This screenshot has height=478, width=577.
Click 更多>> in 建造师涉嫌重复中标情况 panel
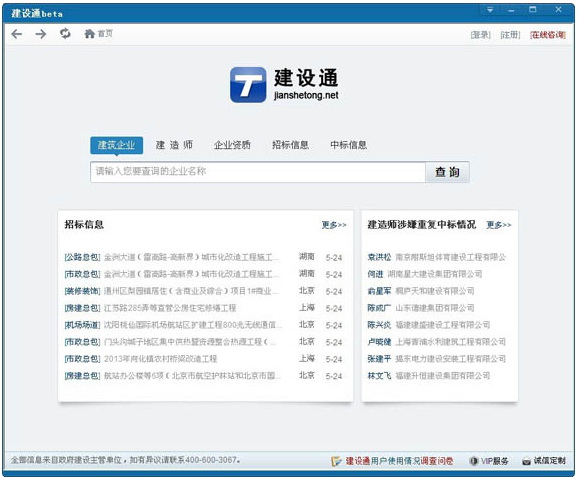[499, 225]
